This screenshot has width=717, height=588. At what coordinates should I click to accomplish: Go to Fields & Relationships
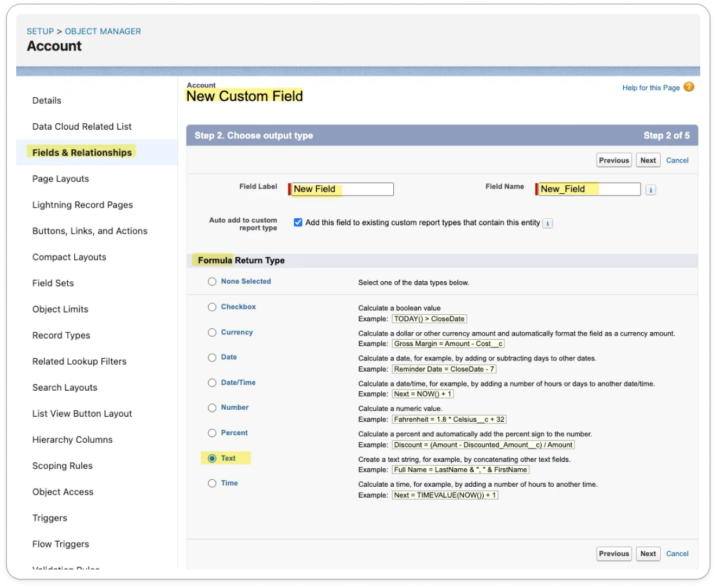coord(82,153)
